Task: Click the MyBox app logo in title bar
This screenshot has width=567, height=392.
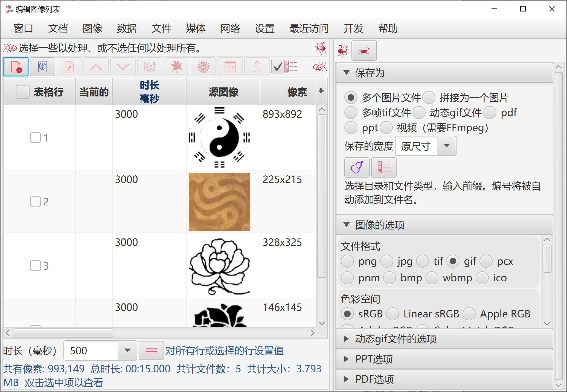Action: point(9,9)
